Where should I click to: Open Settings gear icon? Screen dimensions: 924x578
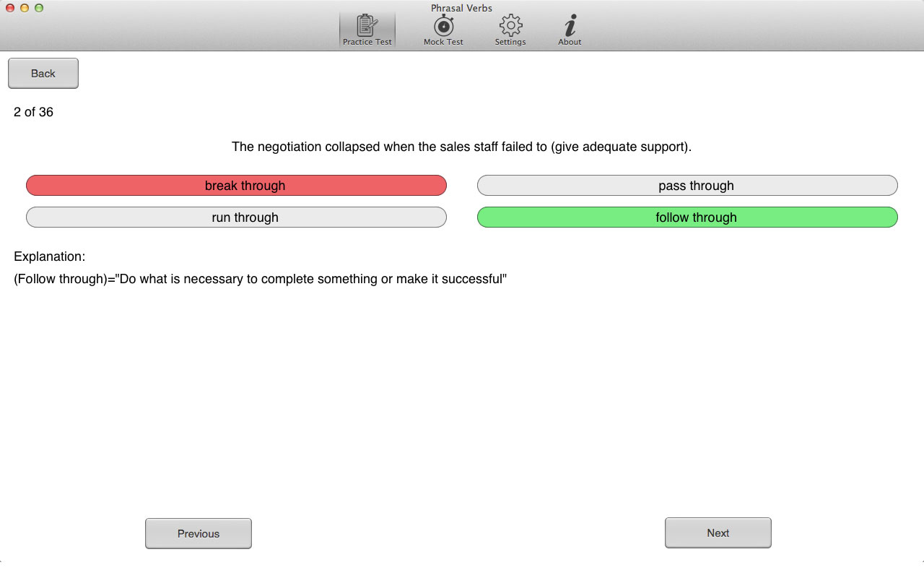(x=510, y=26)
